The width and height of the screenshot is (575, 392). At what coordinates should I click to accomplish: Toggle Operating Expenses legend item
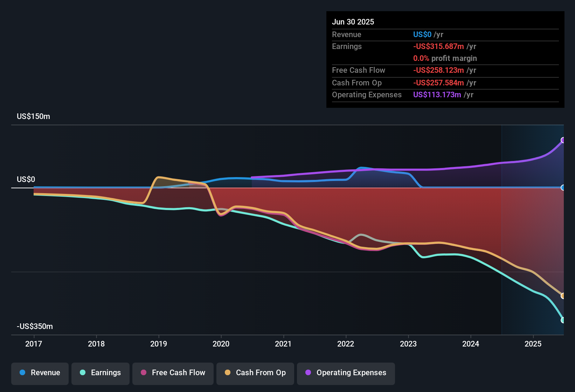pos(346,373)
